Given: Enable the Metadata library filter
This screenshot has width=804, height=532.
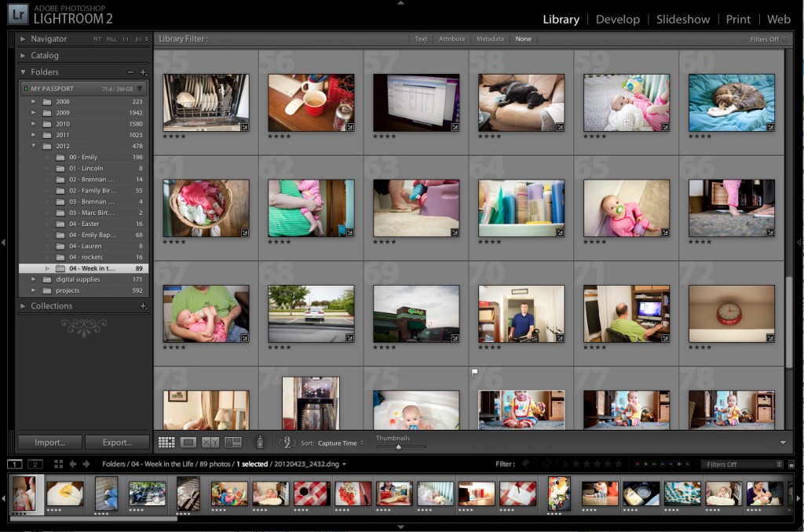Looking at the screenshot, I should (490, 38).
